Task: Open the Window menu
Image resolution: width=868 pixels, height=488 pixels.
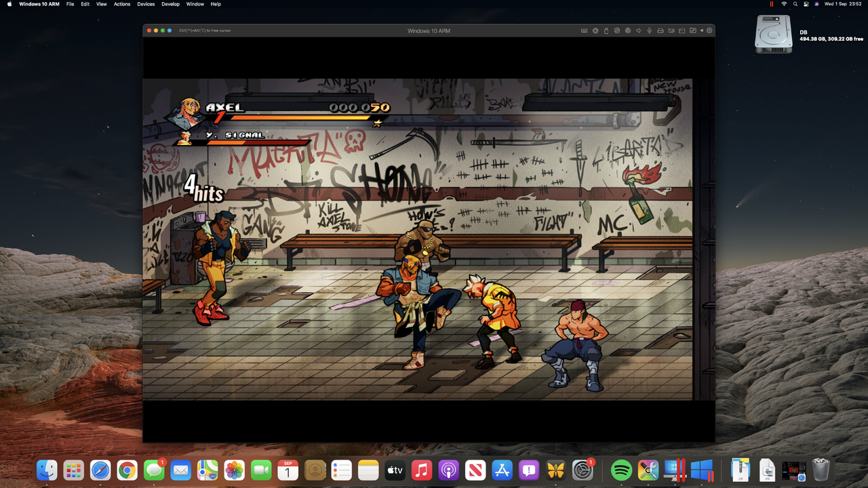Action: click(195, 4)
